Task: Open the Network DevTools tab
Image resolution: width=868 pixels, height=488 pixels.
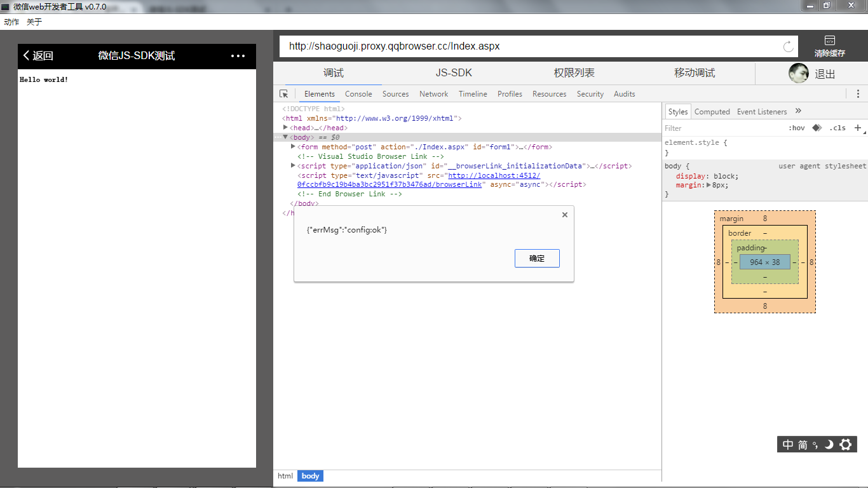Action: (433, 93)
